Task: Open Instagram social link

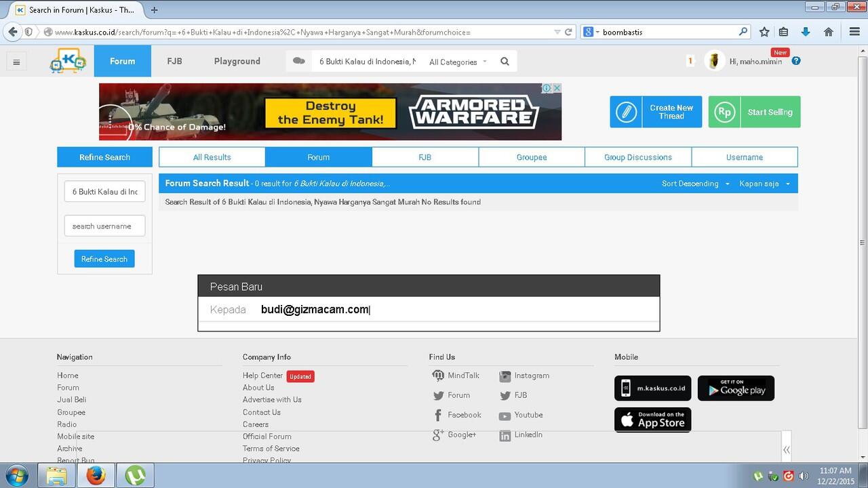Action: 524,375
